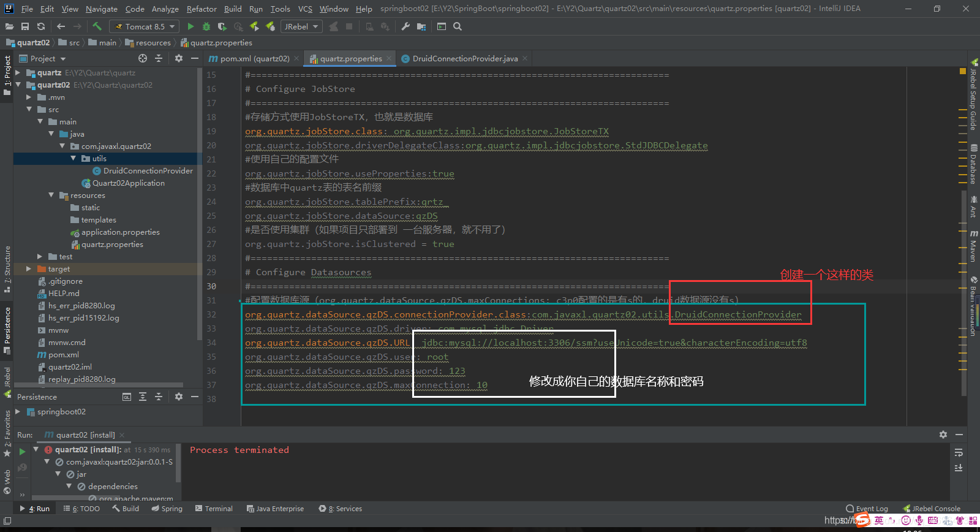Open Project Structure toolbar icon
The image size is (980, 532).
point(421,26)
